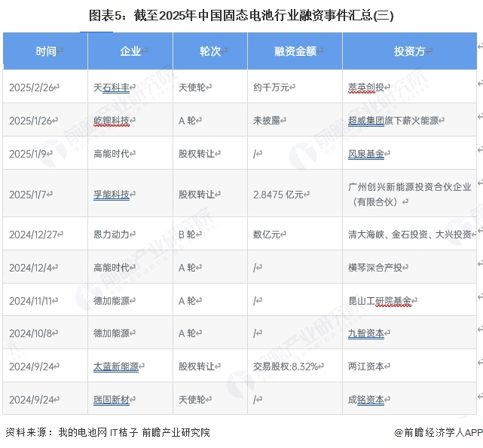This screenshot has height=448, width=483.
Task: Select 股权转让 in the 孚能科技 row
Action: 197,195
